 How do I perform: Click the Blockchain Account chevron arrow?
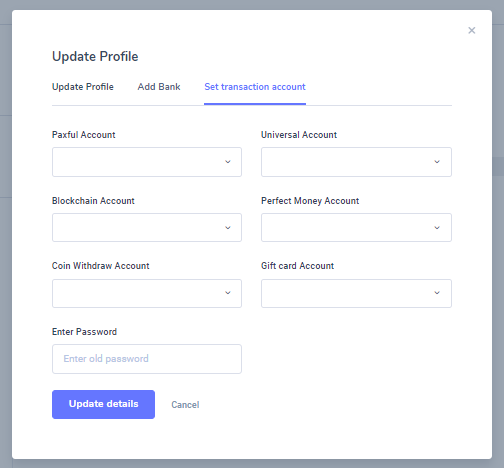pyautogui.click(x=228, y=228)
